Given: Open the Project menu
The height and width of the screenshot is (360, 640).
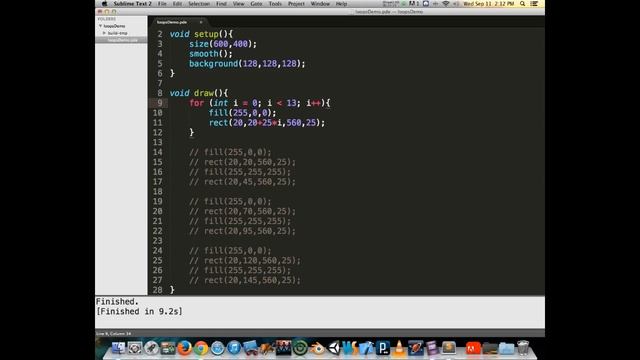Looking at the screenshot, I should point(296,4).
